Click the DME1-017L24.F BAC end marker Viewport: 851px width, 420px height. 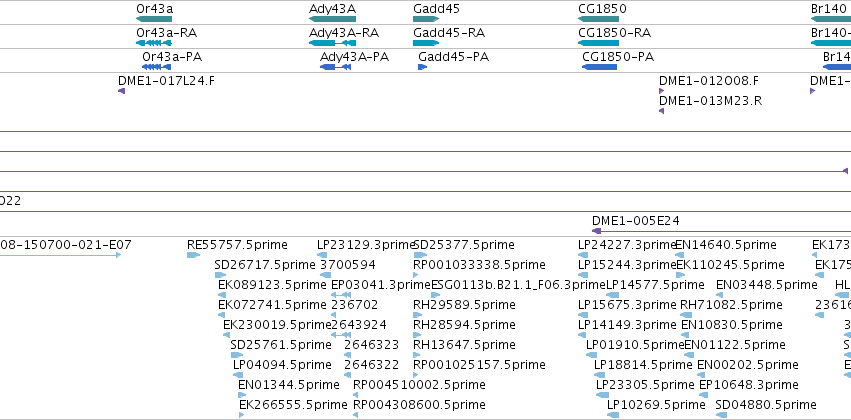click(x=122, y=91)
